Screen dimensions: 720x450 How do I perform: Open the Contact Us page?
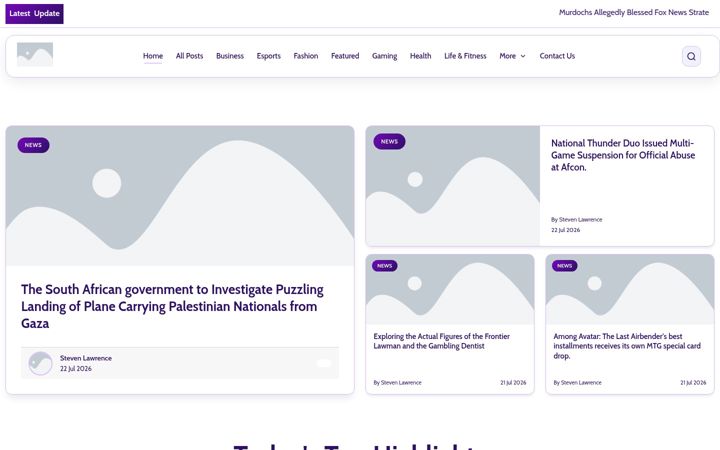[557, 56]
